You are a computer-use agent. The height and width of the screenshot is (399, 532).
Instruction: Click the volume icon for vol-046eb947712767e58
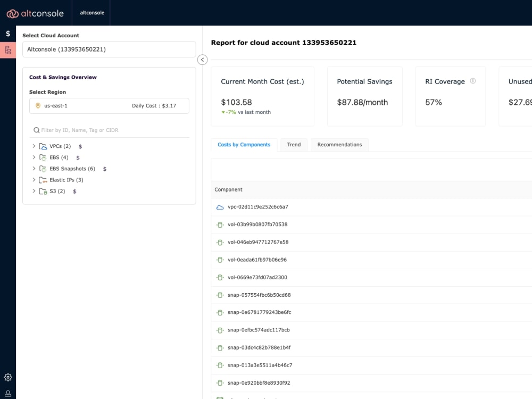pyautogui.click(x=220, y=242)
